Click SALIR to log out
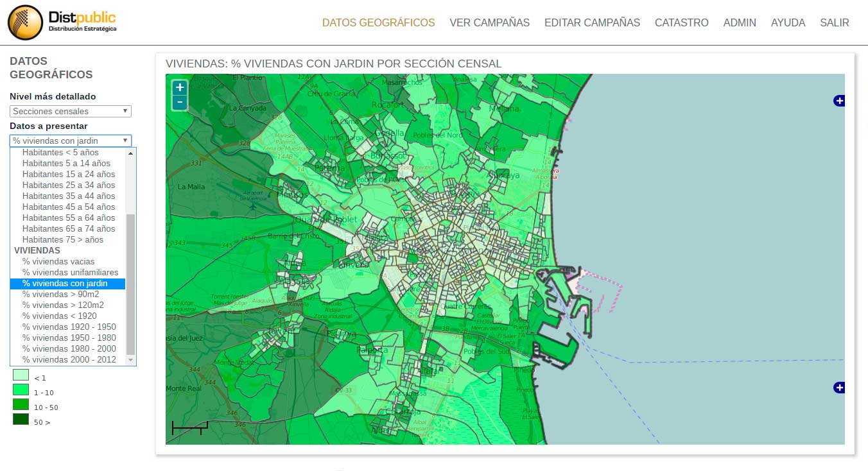 [835, 22]
